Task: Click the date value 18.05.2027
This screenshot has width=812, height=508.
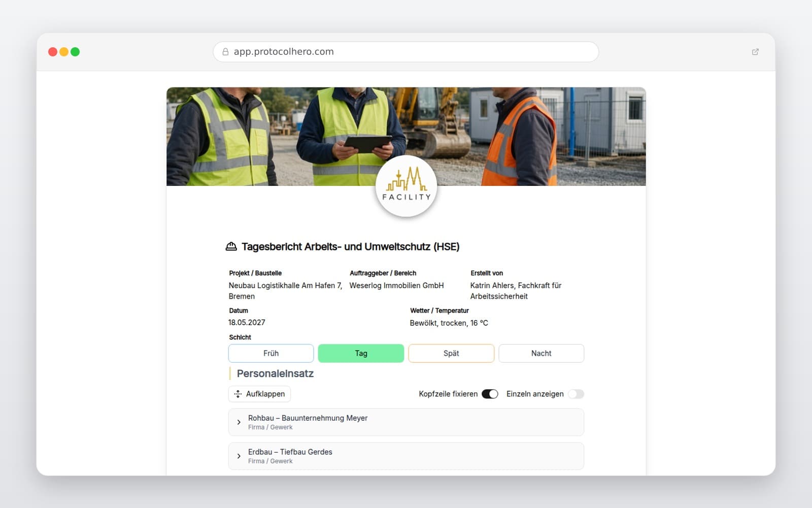Action: [247, 323]
